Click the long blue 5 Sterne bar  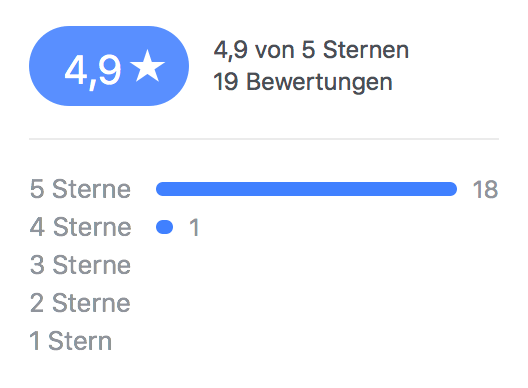click(306, 189)
